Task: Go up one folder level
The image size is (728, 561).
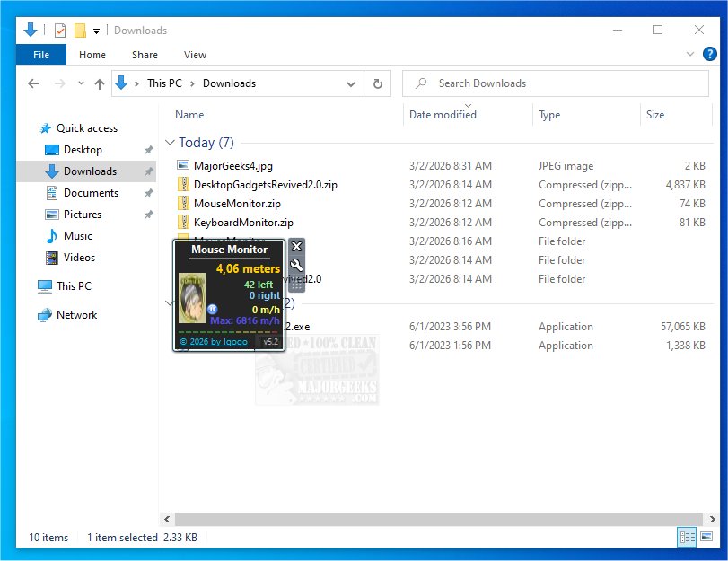Action: (x=100, y=83)
